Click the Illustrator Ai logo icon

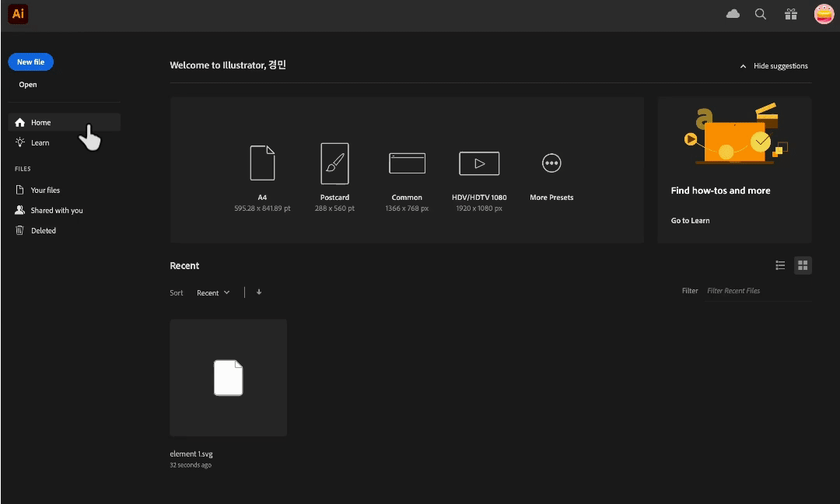click(18, 14)
